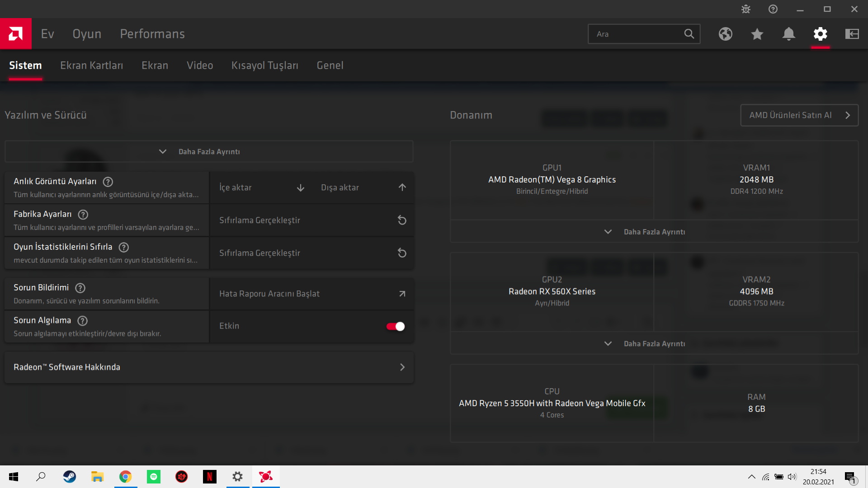Open the bug report tool icon

pyautogui.click(x=746, y=9)
